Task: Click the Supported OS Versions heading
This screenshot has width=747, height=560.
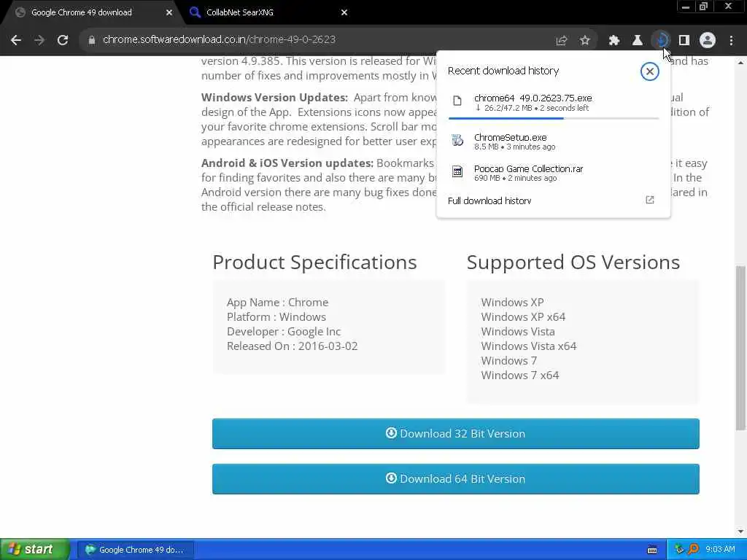Action: pyautogui.click(x=573, y=262)
